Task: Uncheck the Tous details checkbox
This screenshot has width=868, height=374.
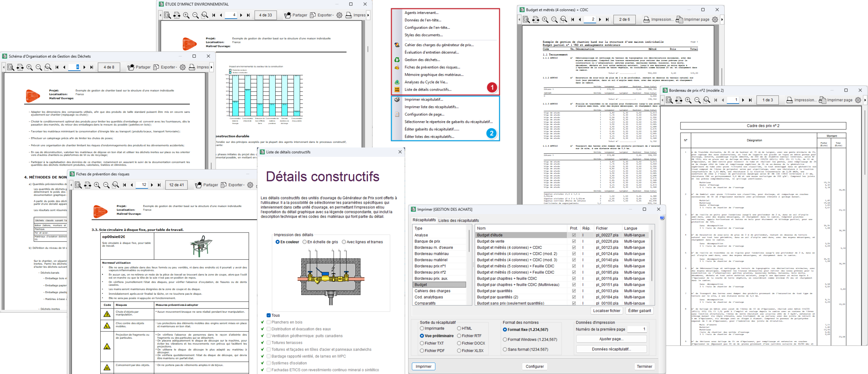Action: click(269, 315)
